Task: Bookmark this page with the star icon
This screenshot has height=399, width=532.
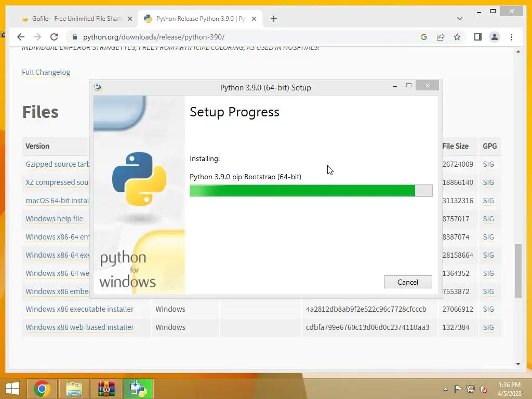Action: point(457,37)
